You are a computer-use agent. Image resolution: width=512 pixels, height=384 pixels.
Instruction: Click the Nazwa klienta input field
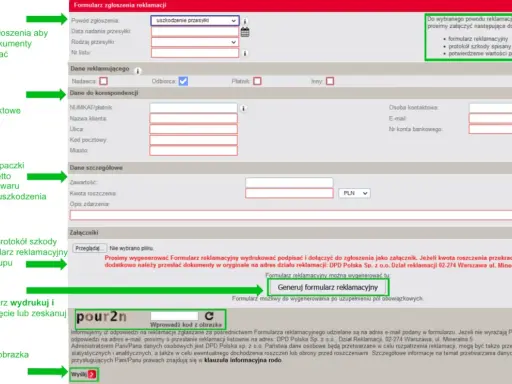[193, 118]
